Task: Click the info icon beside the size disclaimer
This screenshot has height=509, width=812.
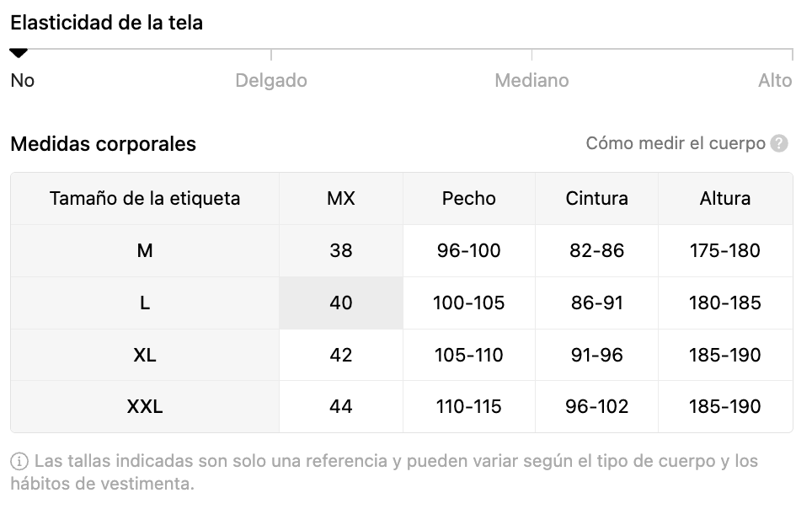Action: click(x=19, y=461)
